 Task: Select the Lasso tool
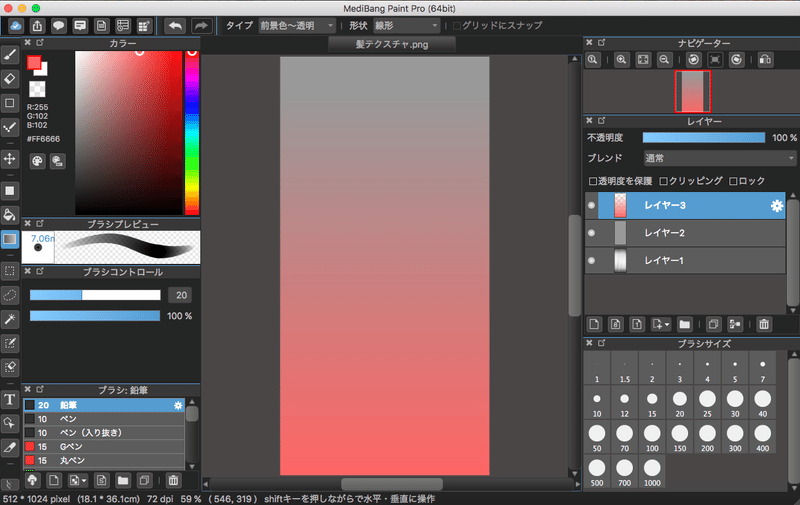click(10, 295)
